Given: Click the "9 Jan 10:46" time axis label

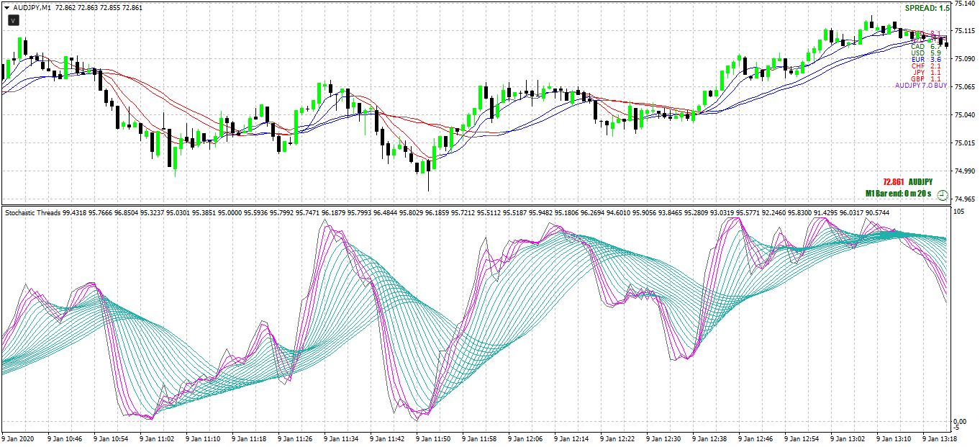Looking at the screenshot, I should (x=65, y=438).
